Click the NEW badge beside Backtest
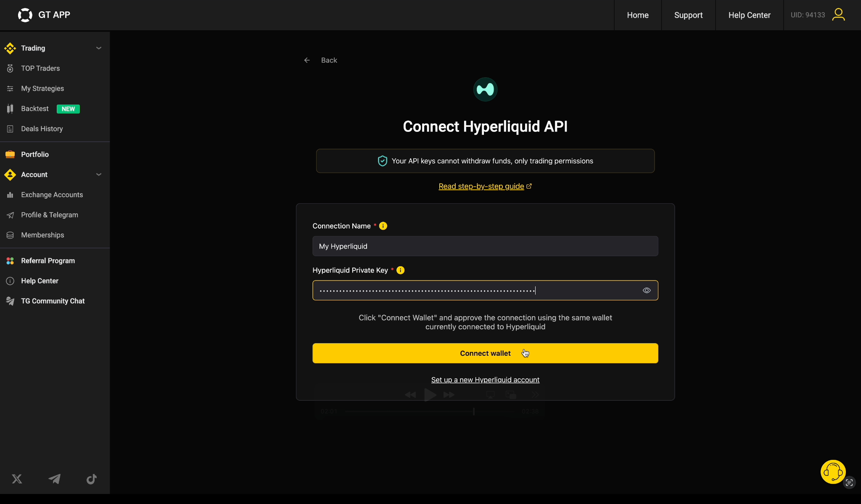This screenshot has height=504, width=861. [x=68, y=109]
